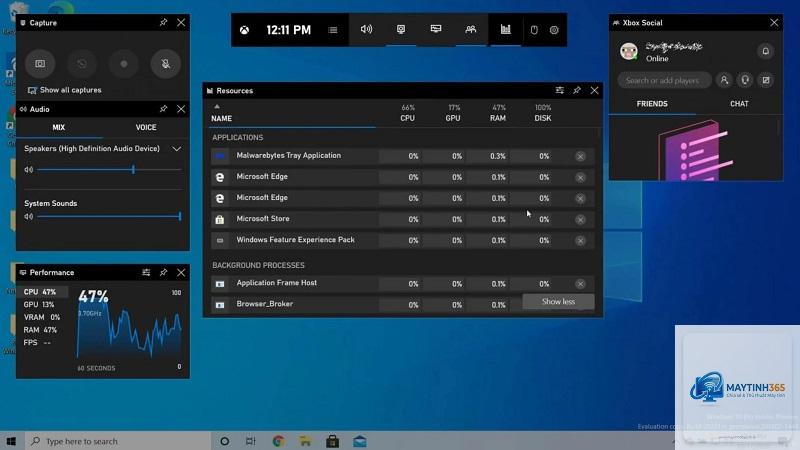800x450 pixels.
Task: End the Malwarebytes Tray Application process
Action: tap(580, 156)
